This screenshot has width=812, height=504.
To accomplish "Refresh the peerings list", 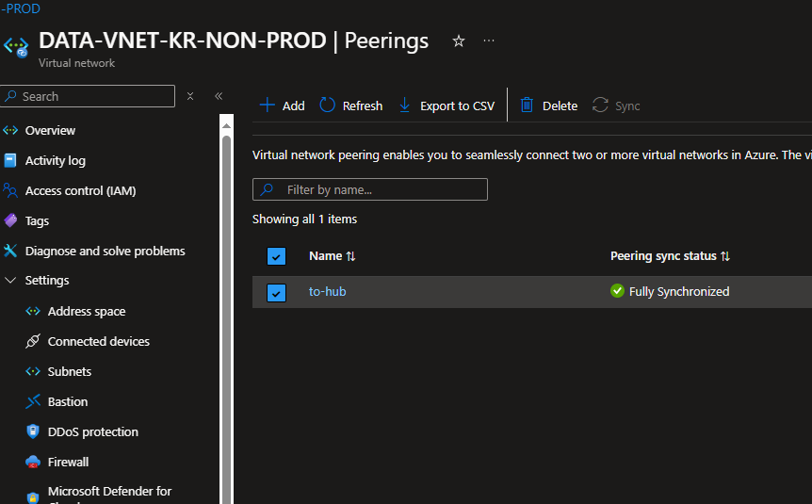I will (351, 106).
